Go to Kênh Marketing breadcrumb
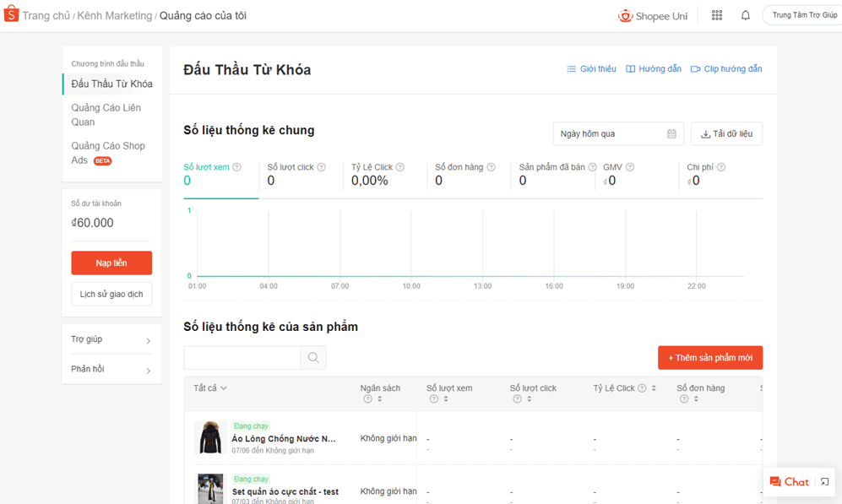Viewport: 842px width, 504px height. click(115, 15)
